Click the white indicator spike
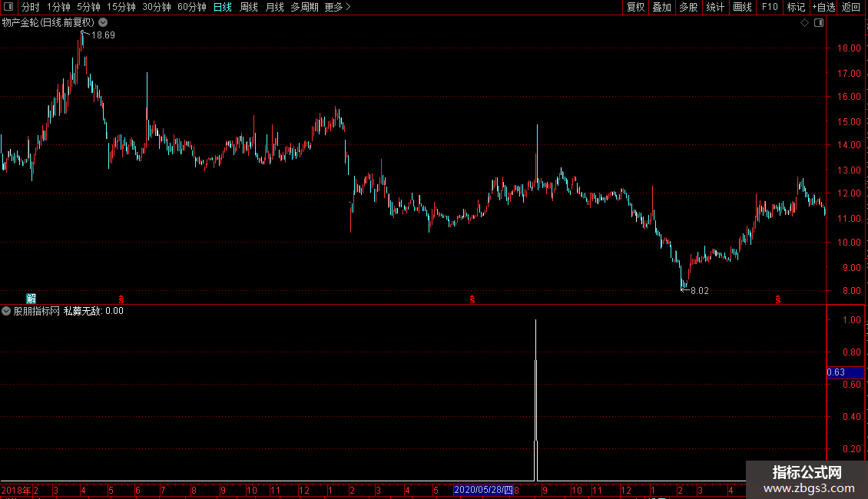This screenshot has height=499, width=868. (536, 398)
